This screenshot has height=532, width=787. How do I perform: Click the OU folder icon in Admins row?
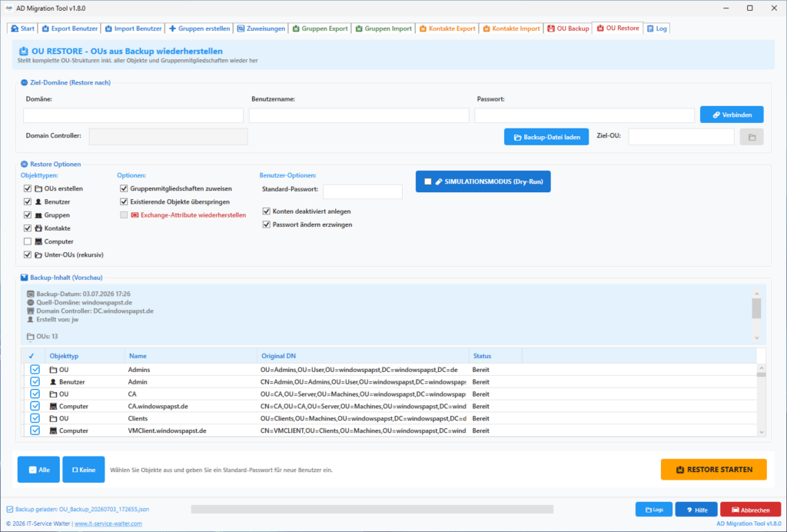(x=53, y=370)
